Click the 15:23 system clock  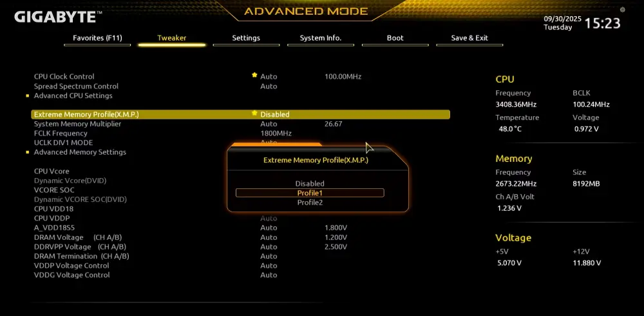click(602, 24)
